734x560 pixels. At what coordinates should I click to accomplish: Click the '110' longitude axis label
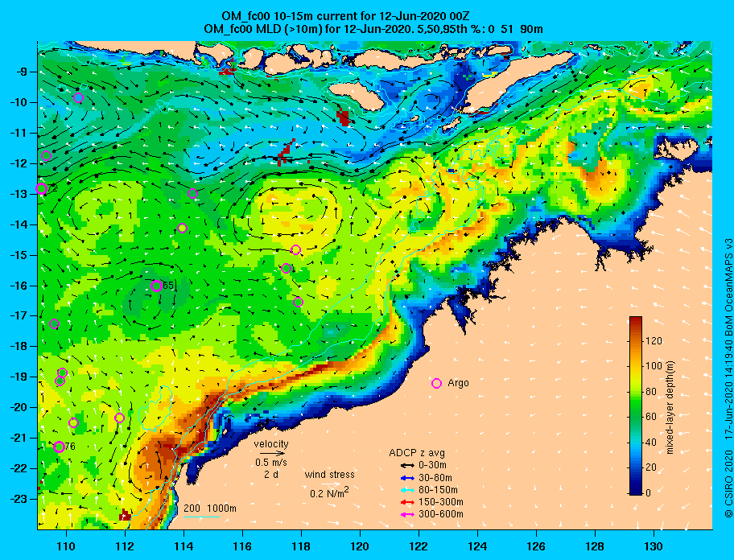66,546
